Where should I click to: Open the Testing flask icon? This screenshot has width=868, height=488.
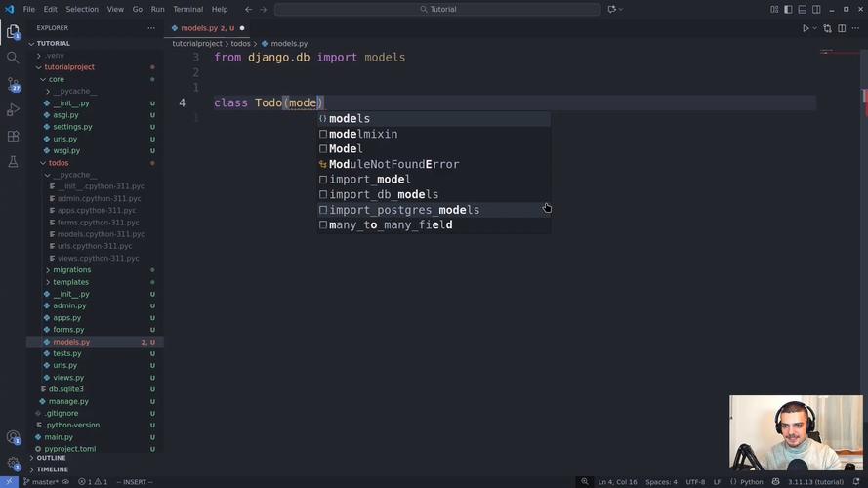pyautogui.click(x=13, y=162)
